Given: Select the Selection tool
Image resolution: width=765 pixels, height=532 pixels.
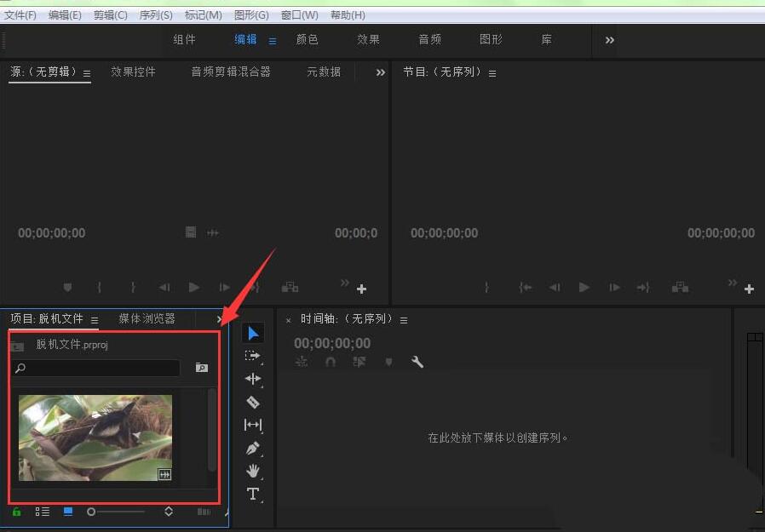Looking at the screenshot, I should click(252, 332).
